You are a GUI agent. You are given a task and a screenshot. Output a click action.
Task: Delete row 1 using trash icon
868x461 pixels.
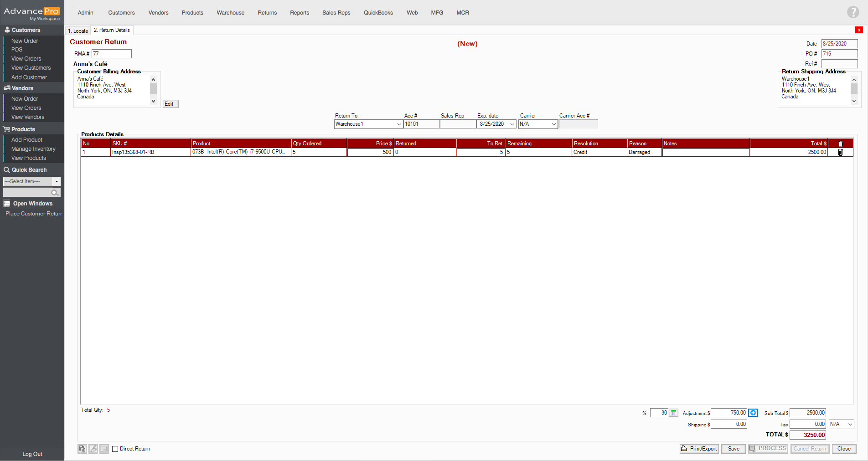click(x=840, y=153)
